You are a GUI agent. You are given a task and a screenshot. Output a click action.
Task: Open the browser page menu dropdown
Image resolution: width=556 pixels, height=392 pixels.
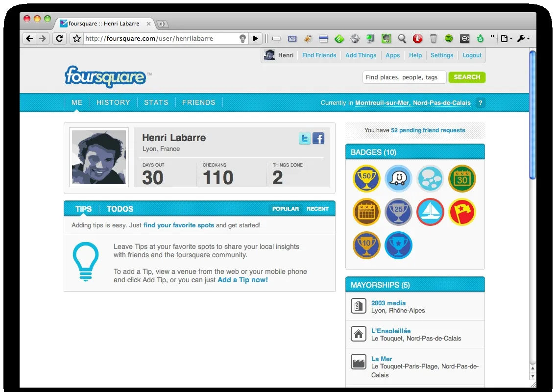tap(507, 38)
